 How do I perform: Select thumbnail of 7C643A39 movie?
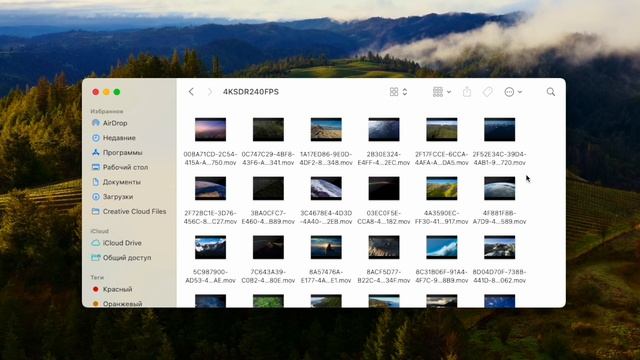pyautogui.click(x=268, y=247)
